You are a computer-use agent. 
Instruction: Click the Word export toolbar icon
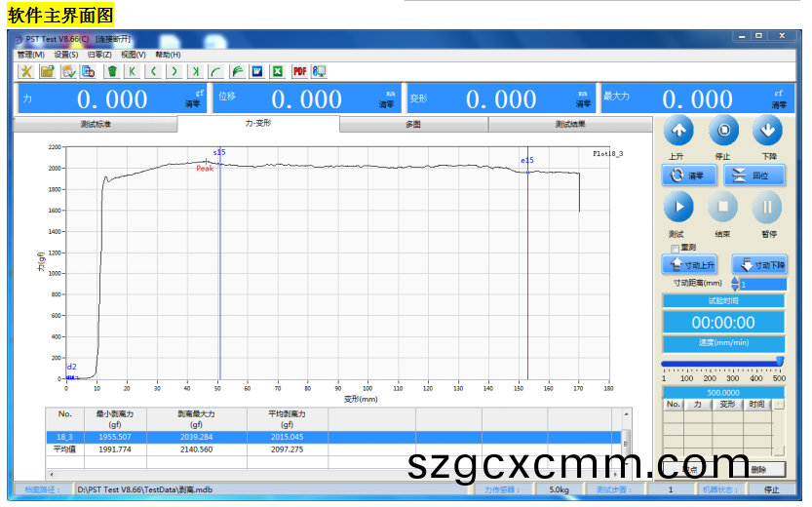[257, 71]
